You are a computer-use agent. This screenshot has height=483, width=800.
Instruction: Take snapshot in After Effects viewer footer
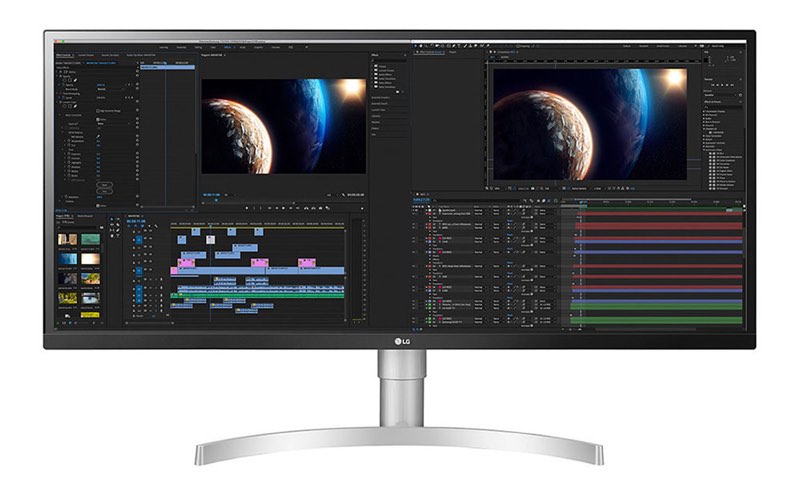click(x=533, y=189)
